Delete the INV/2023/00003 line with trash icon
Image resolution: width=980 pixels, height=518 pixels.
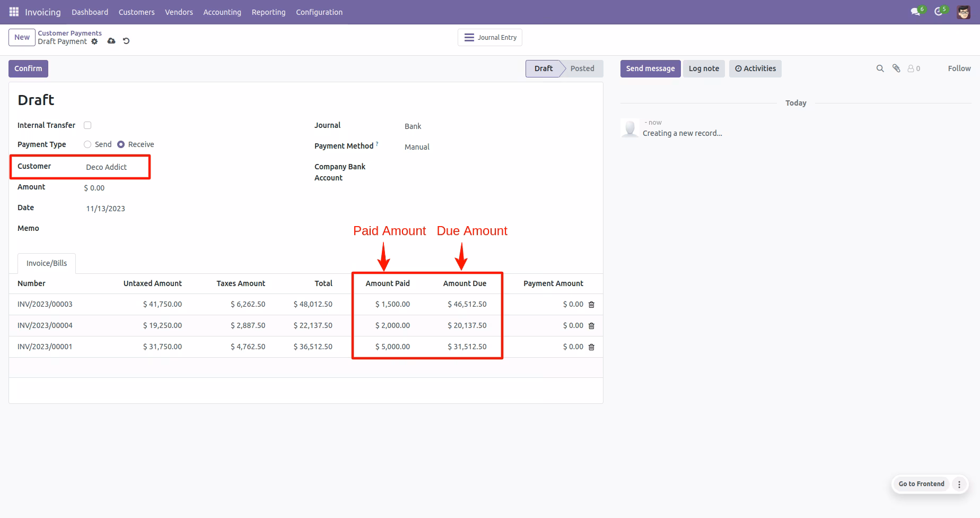click(x=591, y=305)
